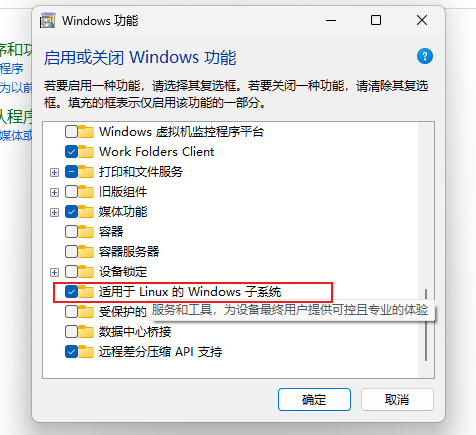
Task: Expand the 媒体功能 tree node
Action: [x=54, y=212]
